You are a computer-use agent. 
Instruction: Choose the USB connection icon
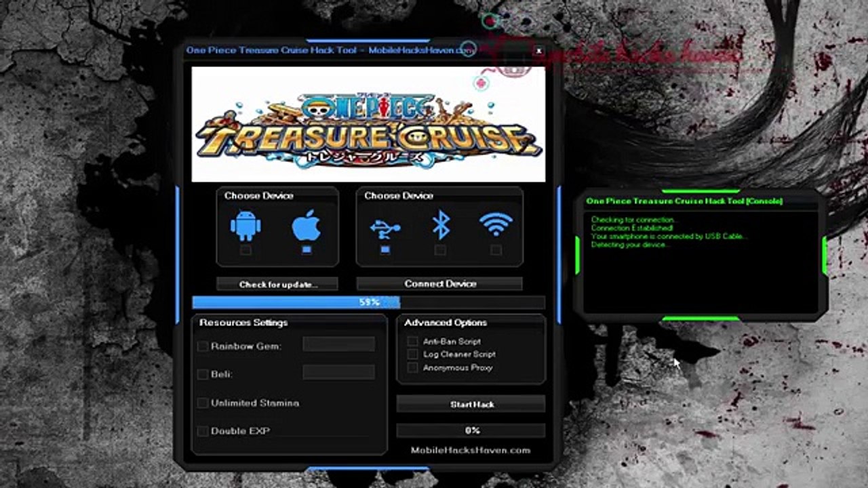(x=385, y=228)
